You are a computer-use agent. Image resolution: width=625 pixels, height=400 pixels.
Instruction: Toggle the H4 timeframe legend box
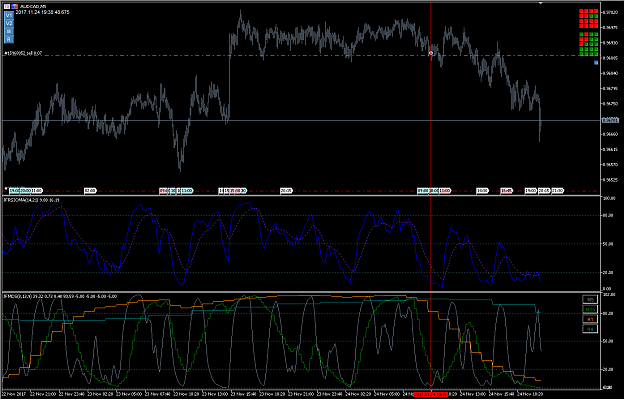click(590, 329)
